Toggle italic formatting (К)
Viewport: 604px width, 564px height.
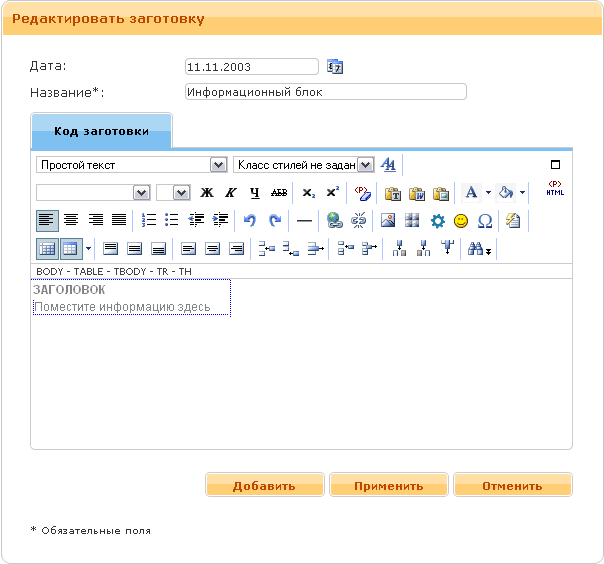coord(230,192)
